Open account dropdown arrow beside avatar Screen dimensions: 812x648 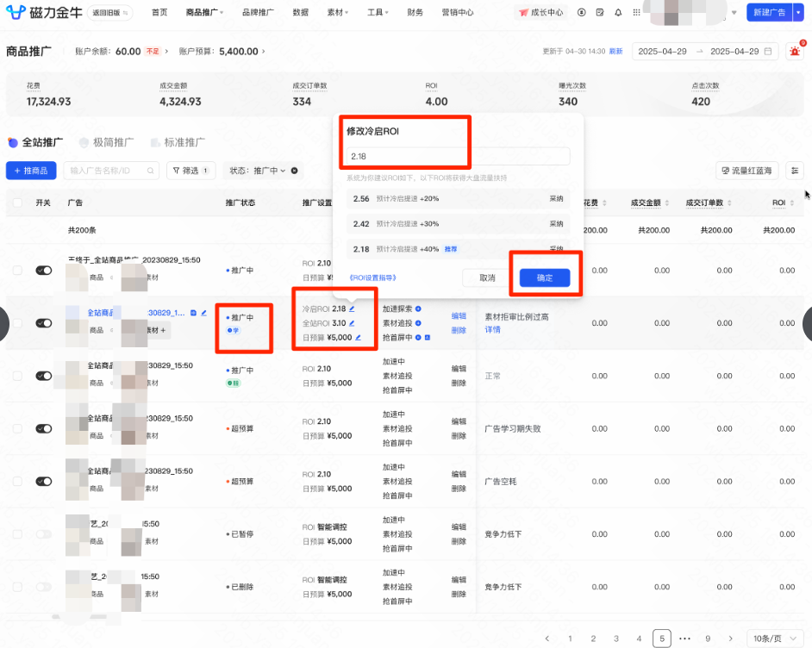tap(734, 12)
